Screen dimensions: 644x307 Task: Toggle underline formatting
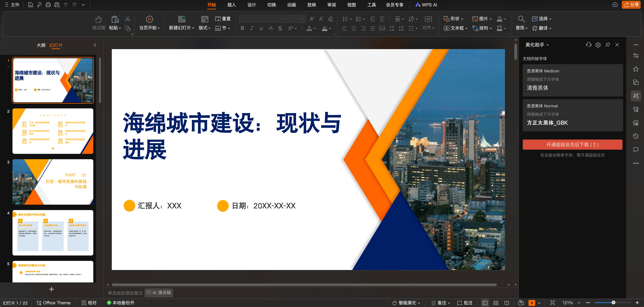coord(261,28)
